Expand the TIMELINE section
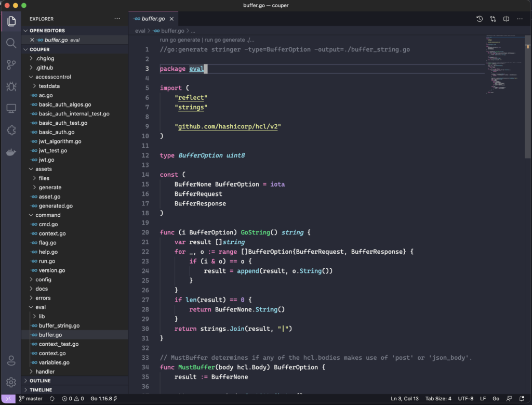Image resolution: width=532 pixels, height=405 pixels. tap(41, 390)
